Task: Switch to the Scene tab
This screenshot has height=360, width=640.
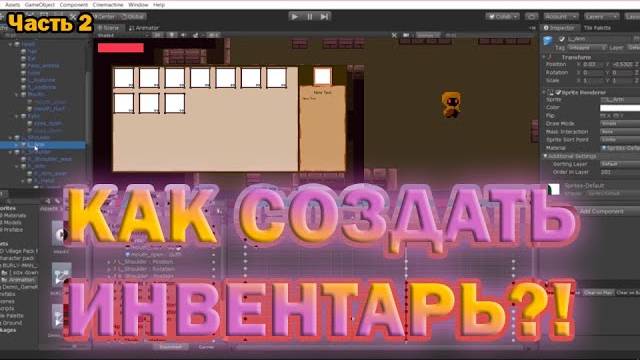Action: click(x=109, y=28)
